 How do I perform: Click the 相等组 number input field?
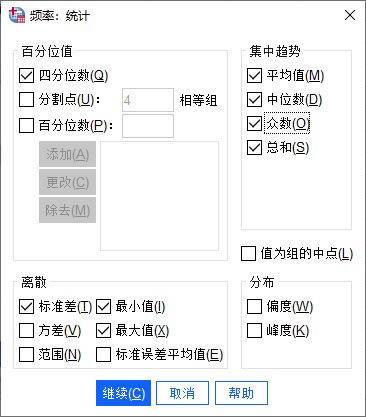[148, 100]
